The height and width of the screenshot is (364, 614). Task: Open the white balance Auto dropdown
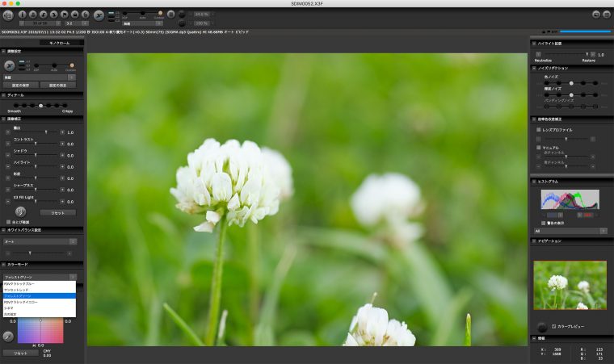click(x=40, y=242)
